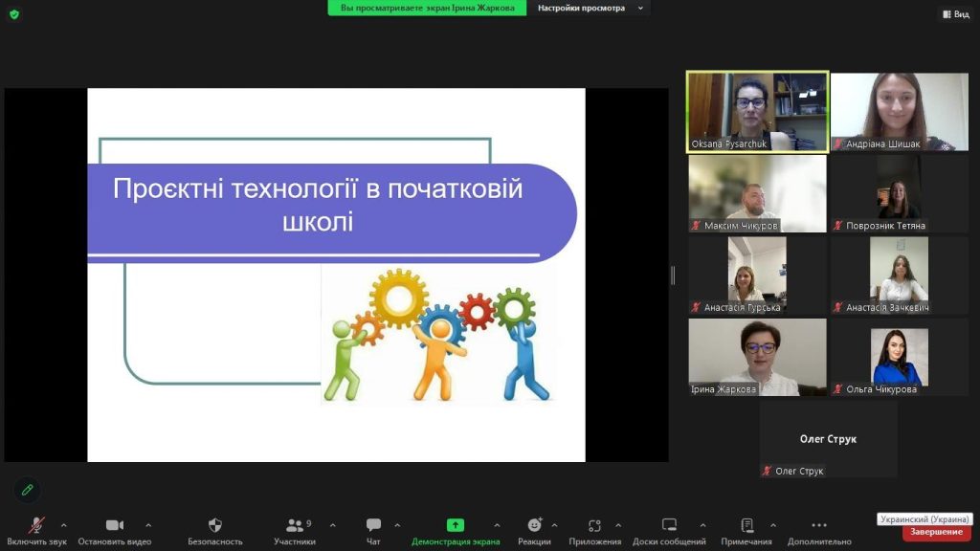Click the green encryption shield icon

[13, 14]
